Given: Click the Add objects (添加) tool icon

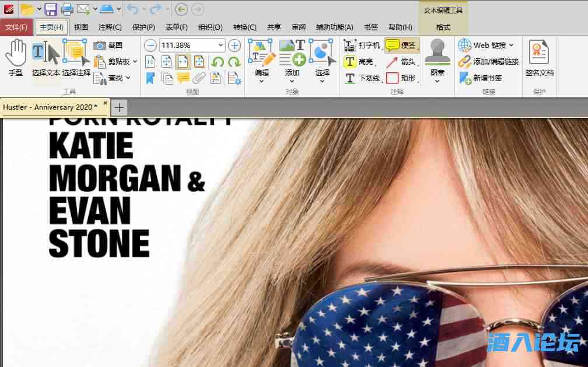Looking at the screenshot, I should tap(292, 53).
